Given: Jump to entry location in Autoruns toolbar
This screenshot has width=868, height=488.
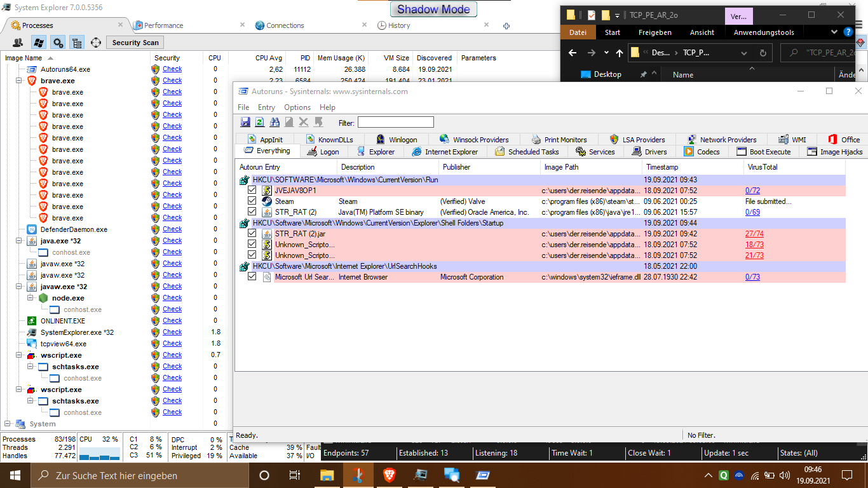Looking at the screenshot, I should click(x=318, y=122).
